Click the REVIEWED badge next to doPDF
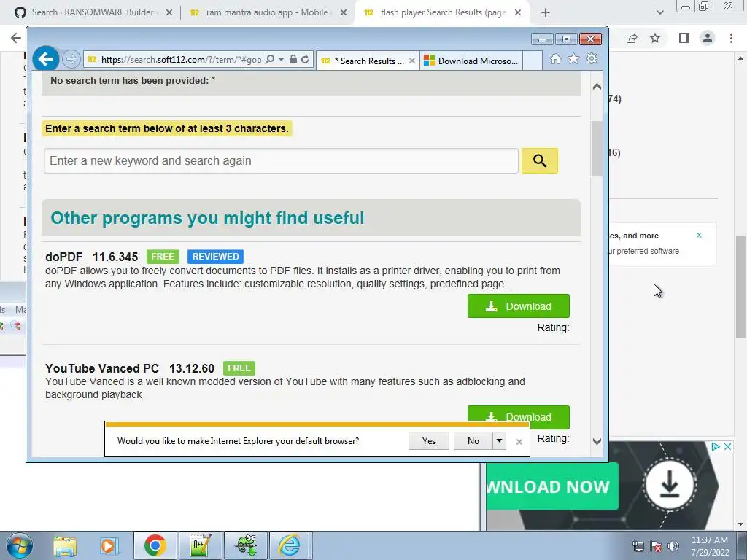The width and height of the screenshot is (747, 560). 215,257
